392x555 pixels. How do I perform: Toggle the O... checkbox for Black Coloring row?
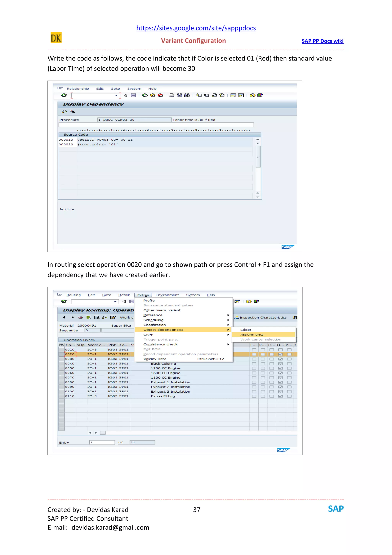tap(280, 363)
